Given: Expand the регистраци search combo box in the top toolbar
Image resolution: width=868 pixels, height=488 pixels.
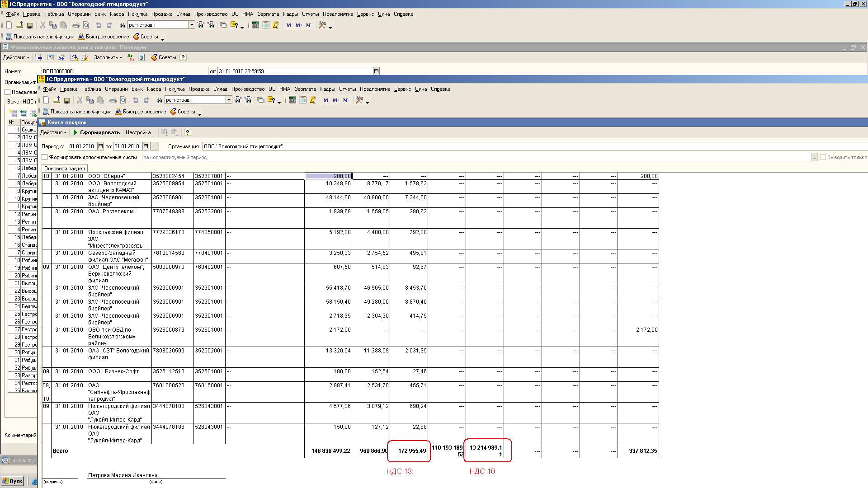Looking at the screenshot, I should tap(192, 25).
